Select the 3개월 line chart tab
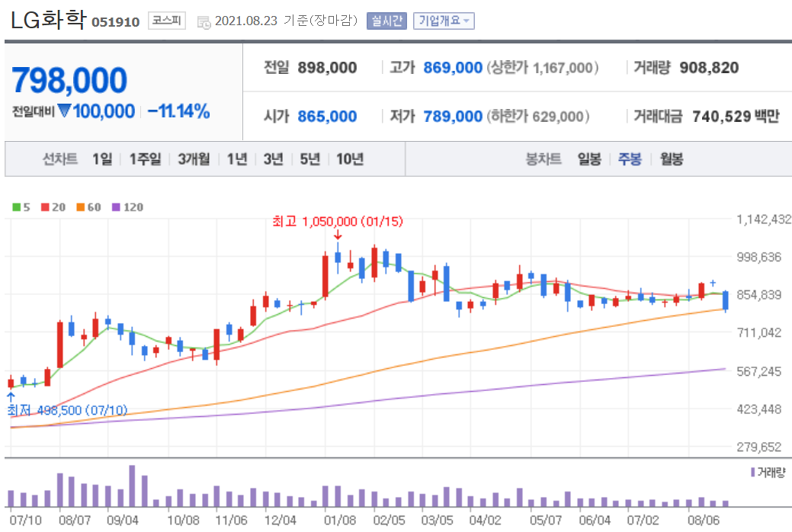This screenshot has width=792, height=532. pyautogui.click(x=194, y=159)
